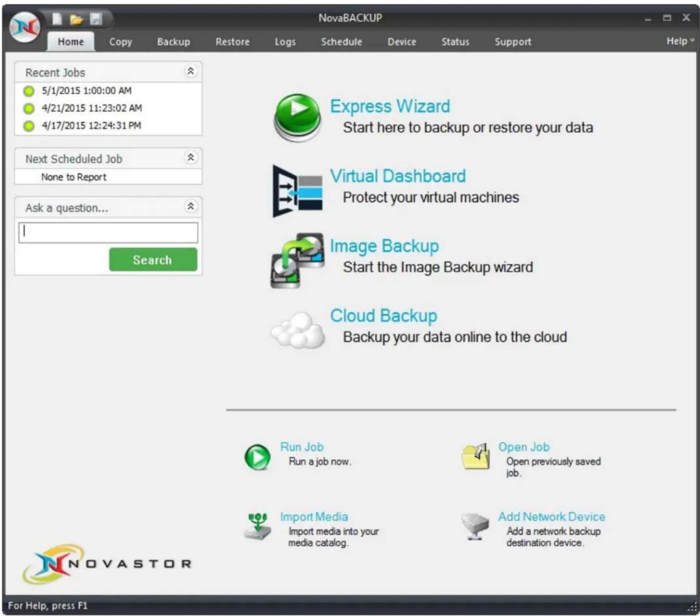Click the Virtual Dashboard icon

click(297, 191)
